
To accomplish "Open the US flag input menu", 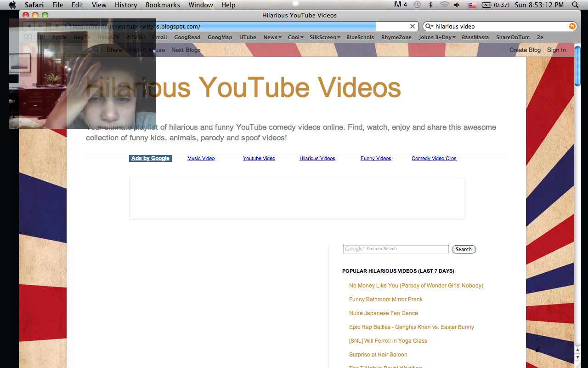I will (x=472, y=5).
